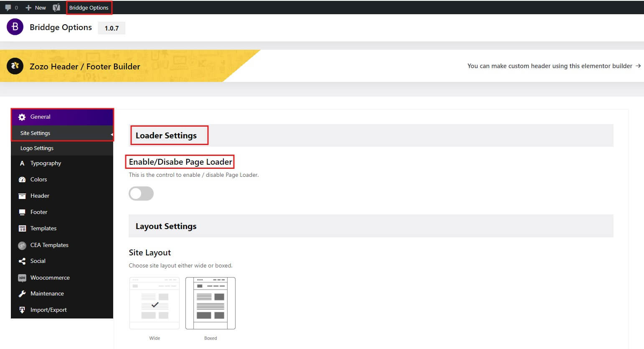The width and height of the screenshot is (644, 349).
Task: Open the CEA Templates section
Action: [x=49, y=245]
